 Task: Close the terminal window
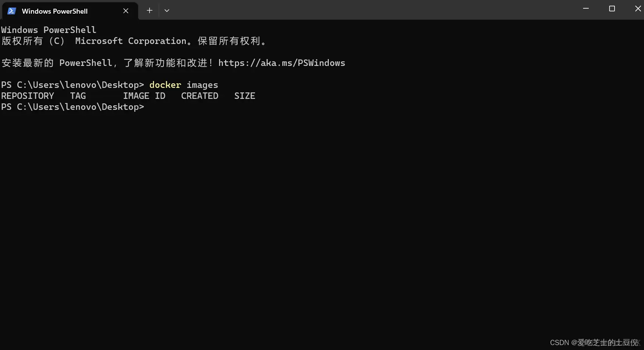click(x=638, y=9)
